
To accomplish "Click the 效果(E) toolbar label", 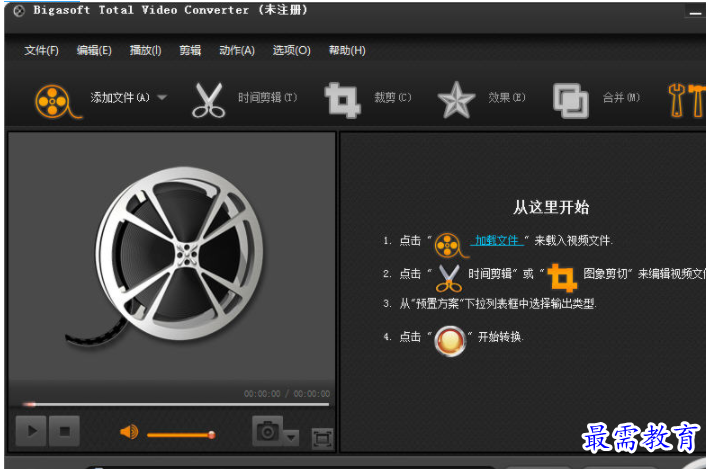I will [x=507, y=97].
